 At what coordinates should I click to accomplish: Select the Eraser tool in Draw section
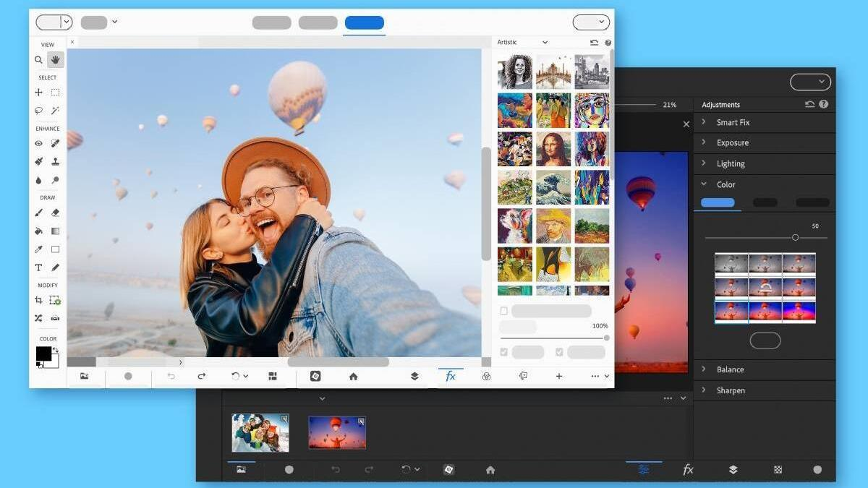click(x=56, y=213)
